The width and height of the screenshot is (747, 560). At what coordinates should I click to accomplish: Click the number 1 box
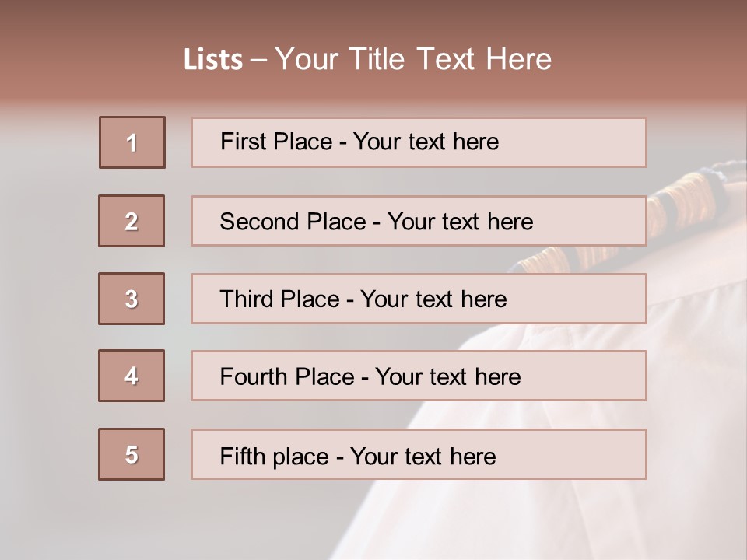pyautogui.click(x=132, y=142)
